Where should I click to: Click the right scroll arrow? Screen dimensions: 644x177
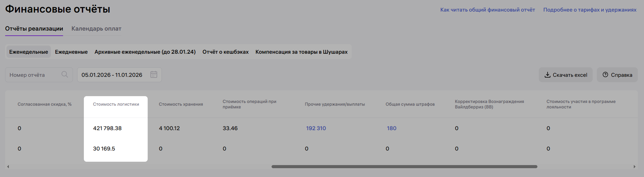634,167
